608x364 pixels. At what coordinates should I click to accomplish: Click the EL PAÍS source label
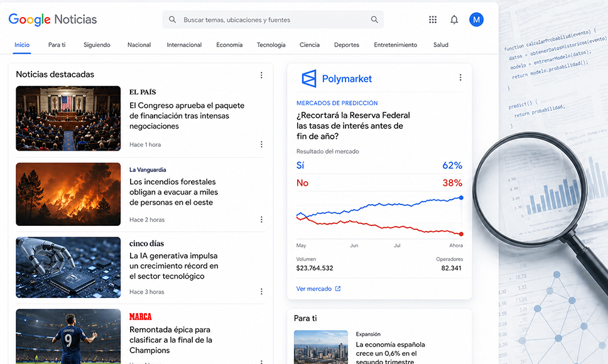143,92
